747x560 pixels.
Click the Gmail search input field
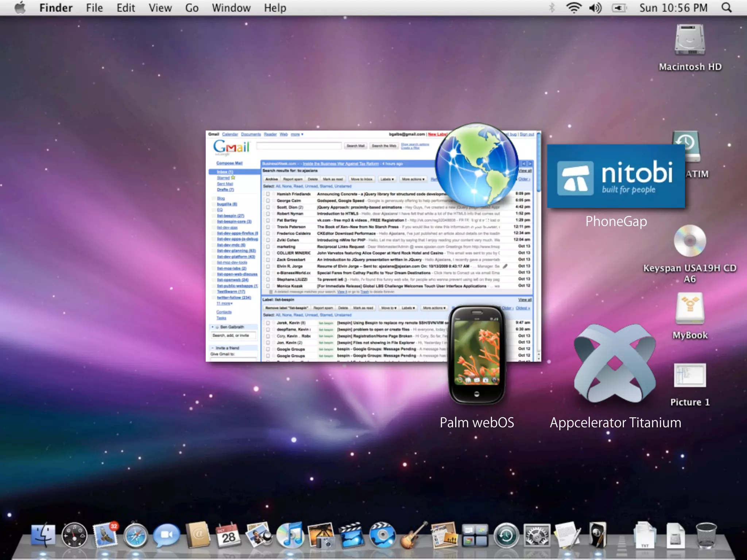coord(299,146)
